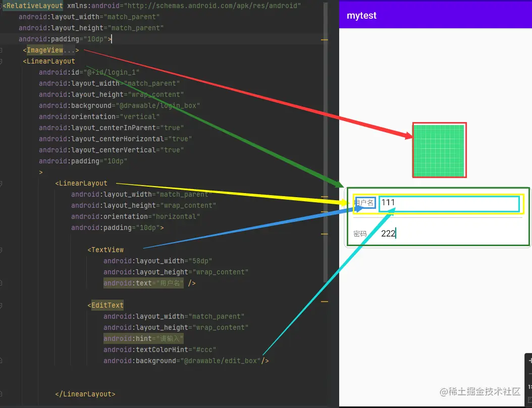532x408 pixels.
Task: Click the mytest app bar title
Action: (x=361, y=16)
